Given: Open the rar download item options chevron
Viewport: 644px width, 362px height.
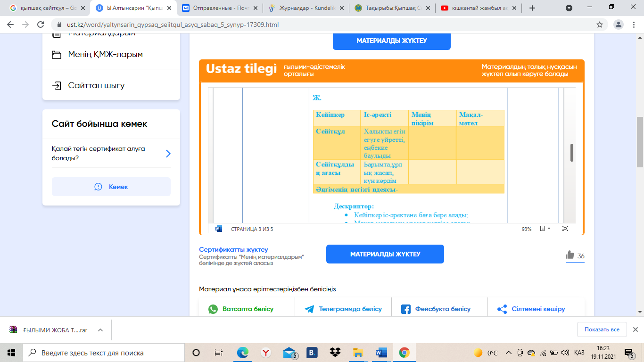Looking at the screenshot, I should point(100,330).
